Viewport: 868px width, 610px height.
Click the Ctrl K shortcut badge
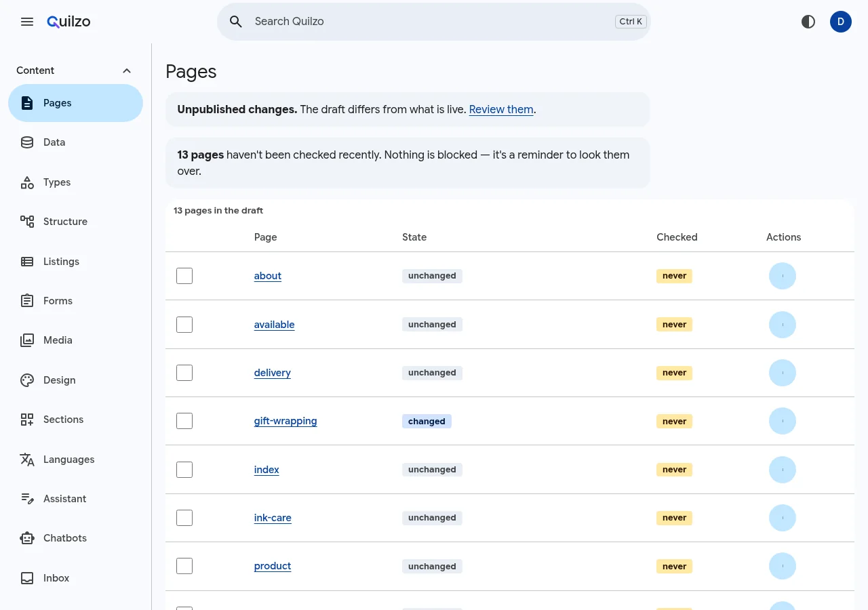point(631,22)
